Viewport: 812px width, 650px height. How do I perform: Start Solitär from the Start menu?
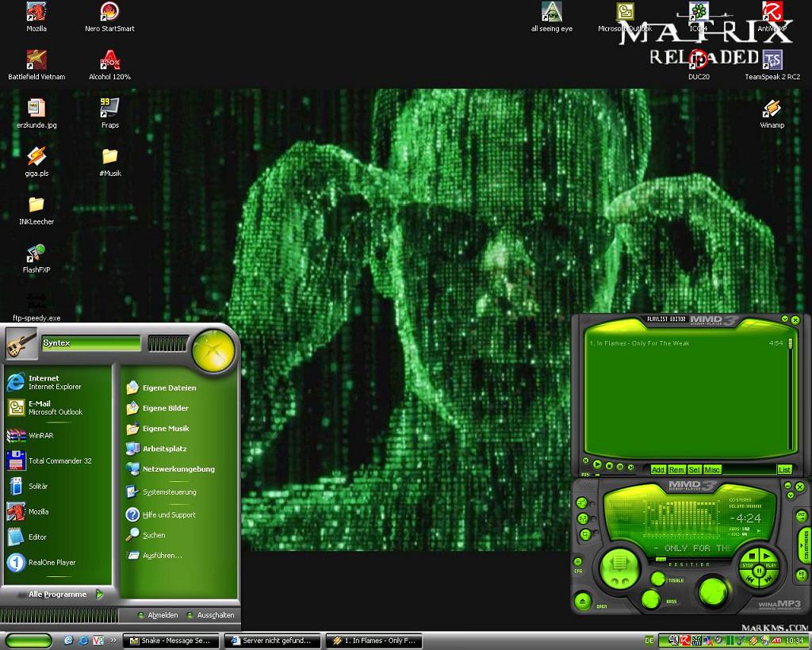58,486
